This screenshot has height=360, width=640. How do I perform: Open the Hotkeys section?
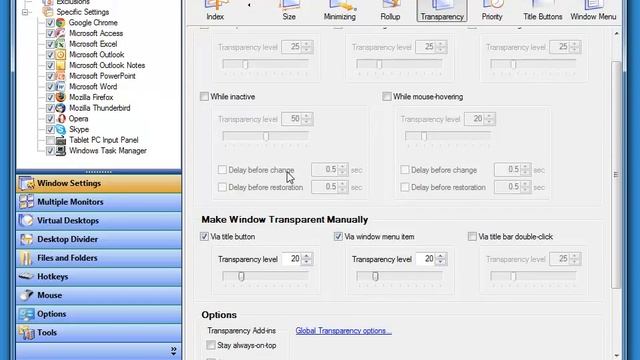pyautogui.click(x=99, y=276)
